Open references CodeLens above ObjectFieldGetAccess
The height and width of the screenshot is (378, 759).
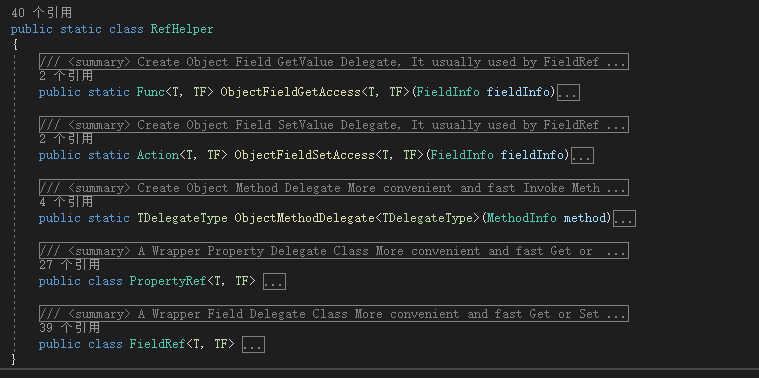[x=66, y=76]
